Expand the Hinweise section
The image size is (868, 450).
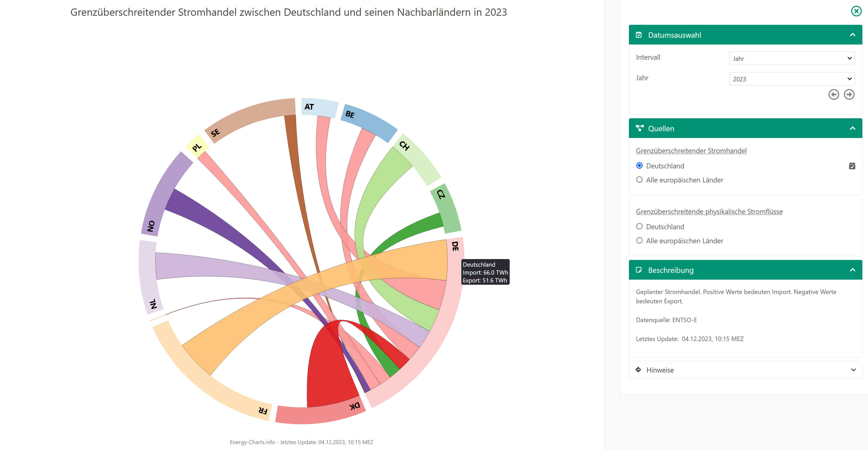[853, 370]
